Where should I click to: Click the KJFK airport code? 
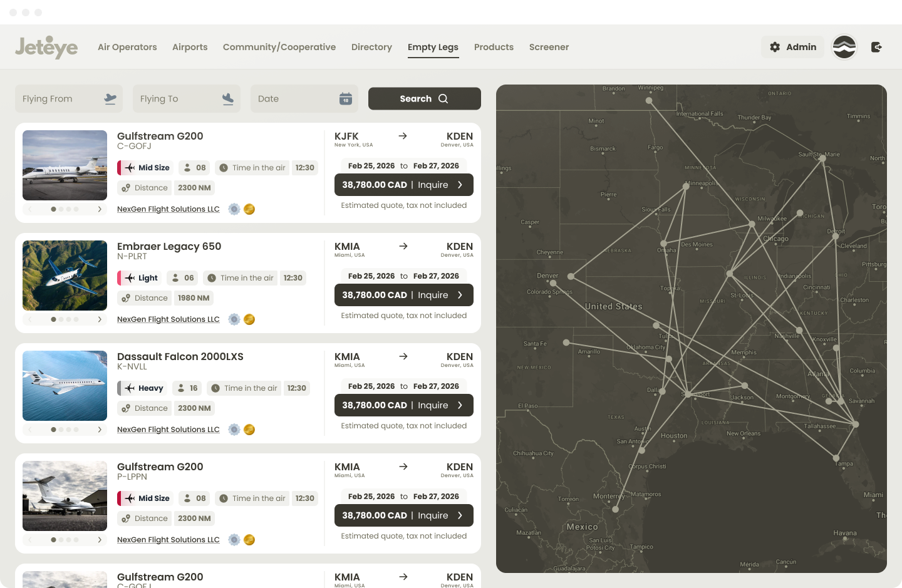coord(346,136)
